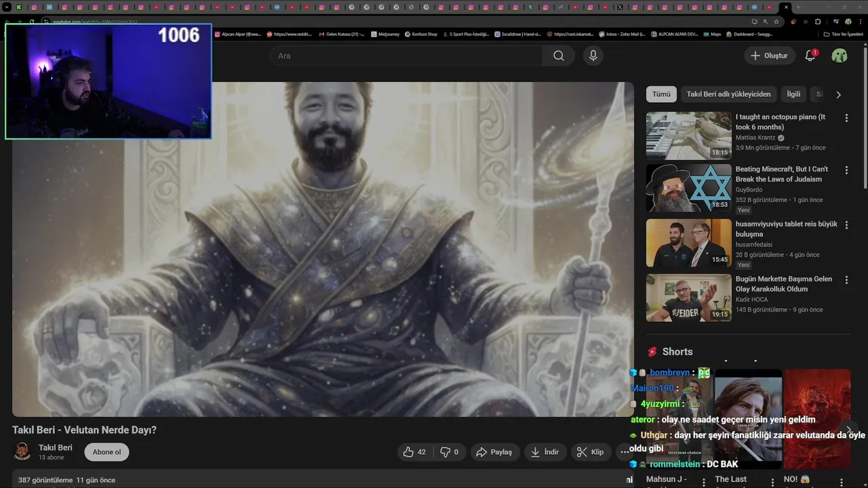Open the S Sport Plus bookmark
868x488 pixels.
(x=466, y=34)
